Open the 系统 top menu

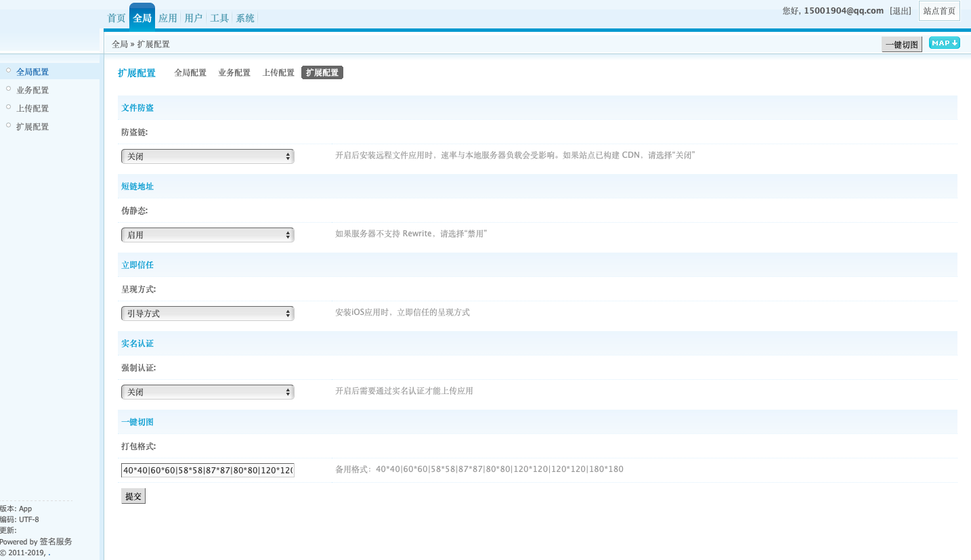(245, 18)
